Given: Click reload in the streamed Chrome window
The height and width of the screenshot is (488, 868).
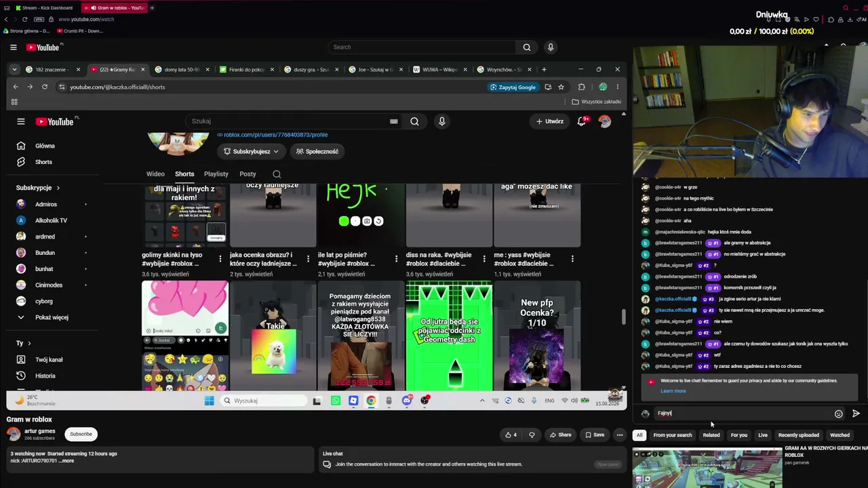Looking at the screenshot, I should tap(45, 87).
